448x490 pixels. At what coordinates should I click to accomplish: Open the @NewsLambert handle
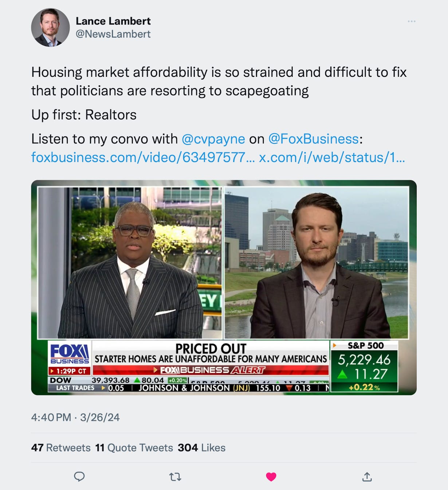[113, 34]
